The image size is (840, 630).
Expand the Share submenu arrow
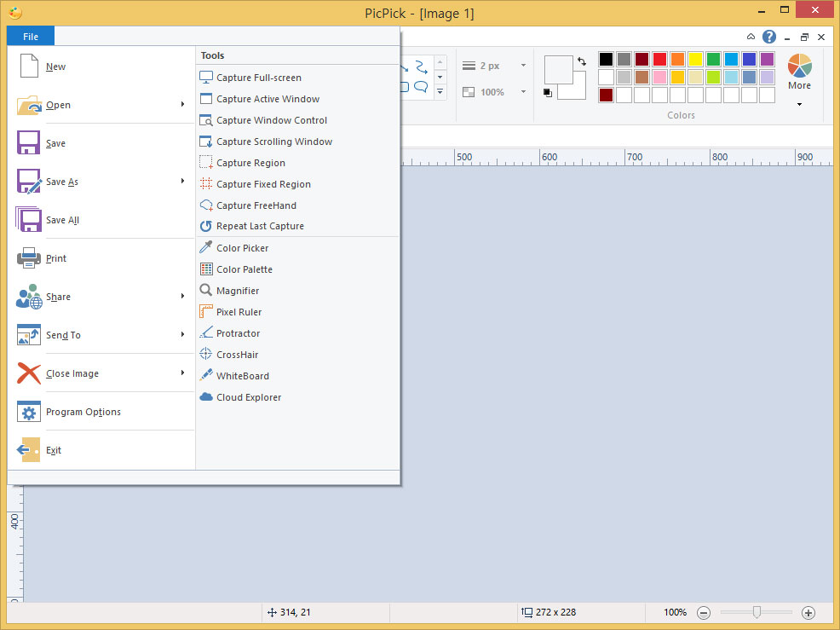point(182,297)
